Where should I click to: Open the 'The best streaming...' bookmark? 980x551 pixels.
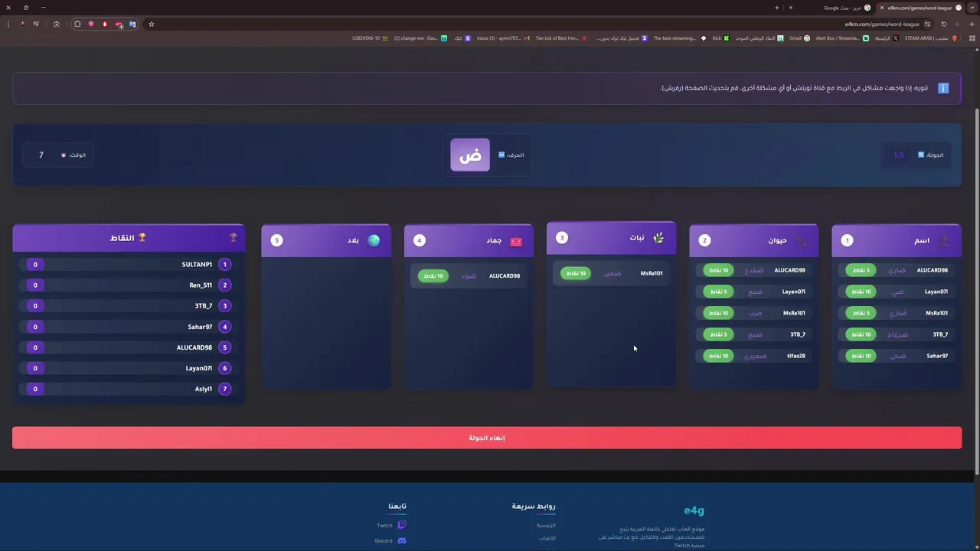point(679,38)
